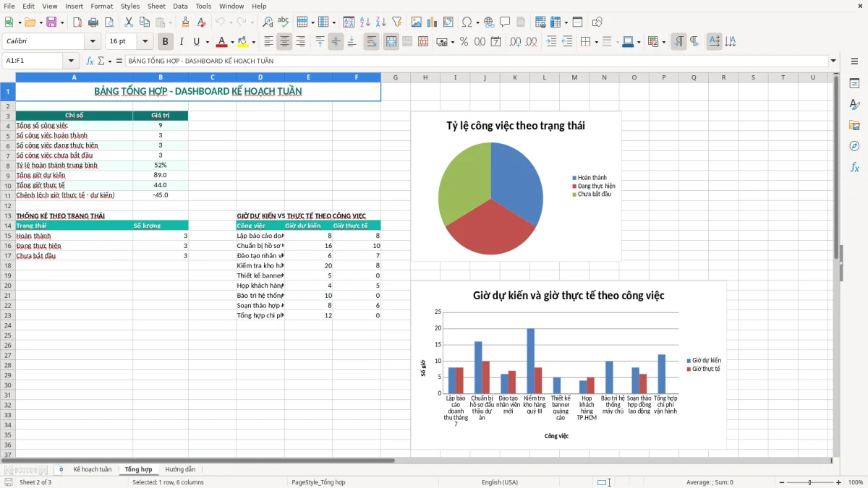The height and width of the screenshot is (488, 868).
Task: Click English (USA) language status
Action: (500, 482)
